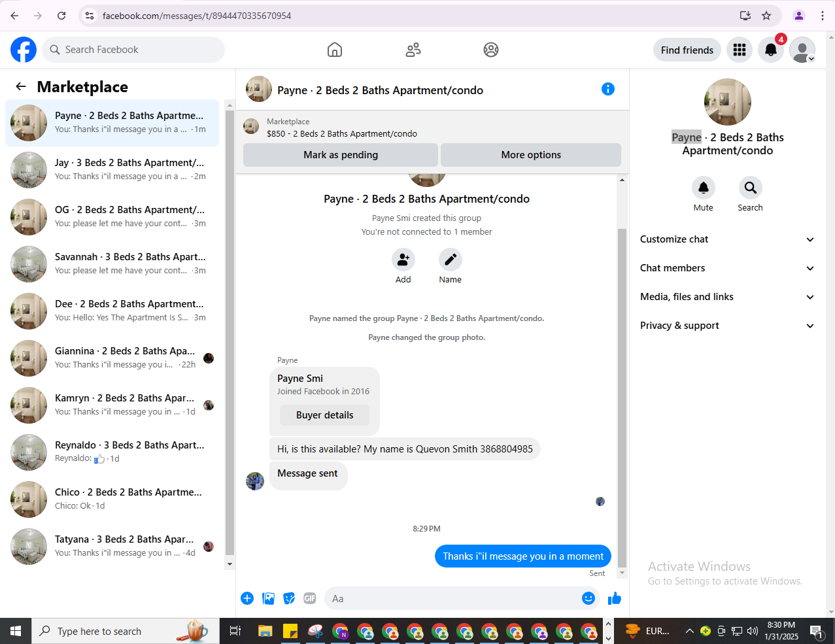Image resolution: width=835 pixels, height=644 pixels.
Task: Open Dee 2 Beds 2 Baths conversation
Action: [x=112, y=311]
